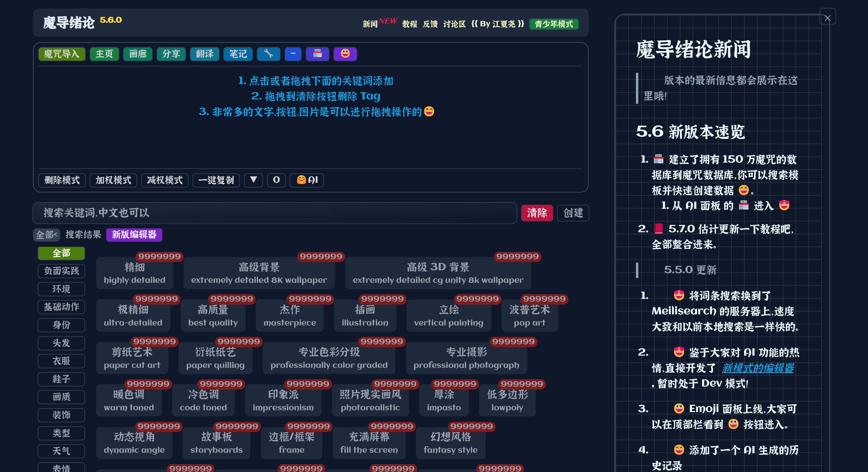
Task: Add the 立绘 vertical painting tag
Action: pos(449,316)
